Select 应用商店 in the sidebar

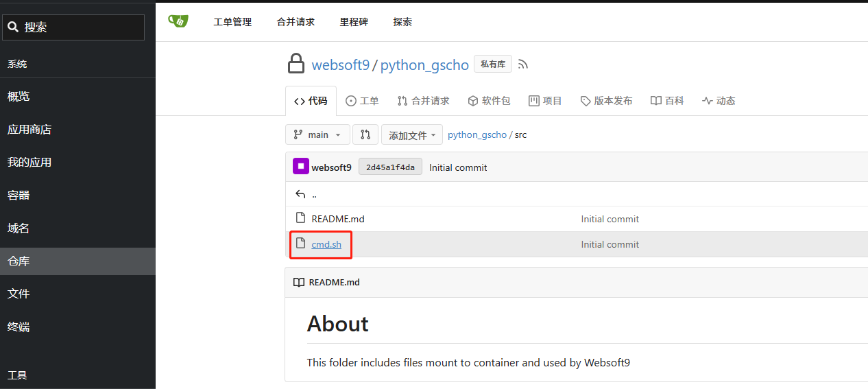click(29, 130)
